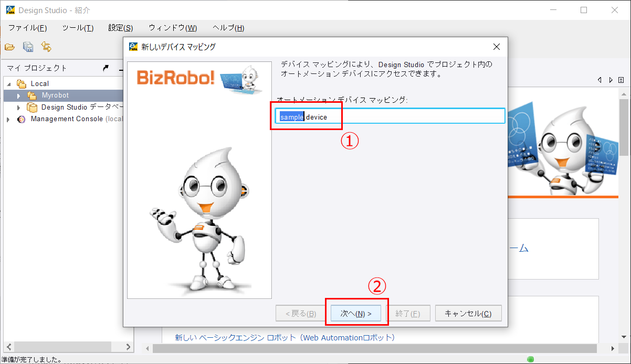
Task: Select the Management Console icon in tree
Action: 22,119
